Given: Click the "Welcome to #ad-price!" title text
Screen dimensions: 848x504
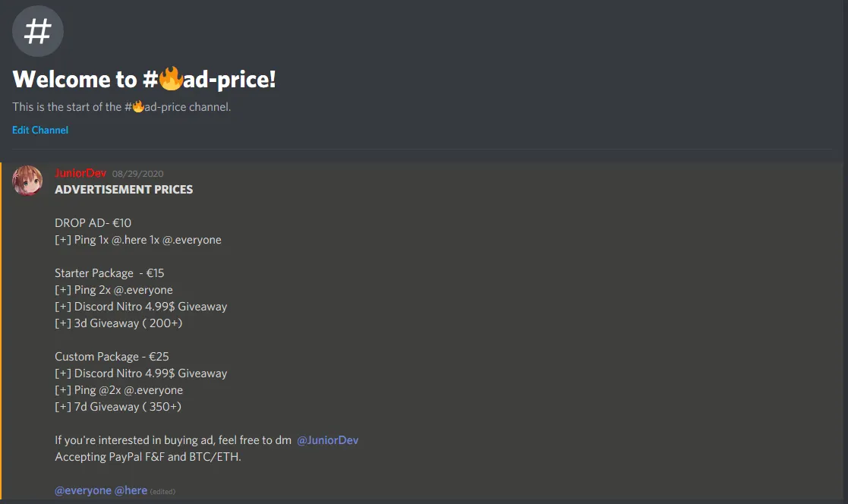Looking at the screenshot, I should pos(144,79).
